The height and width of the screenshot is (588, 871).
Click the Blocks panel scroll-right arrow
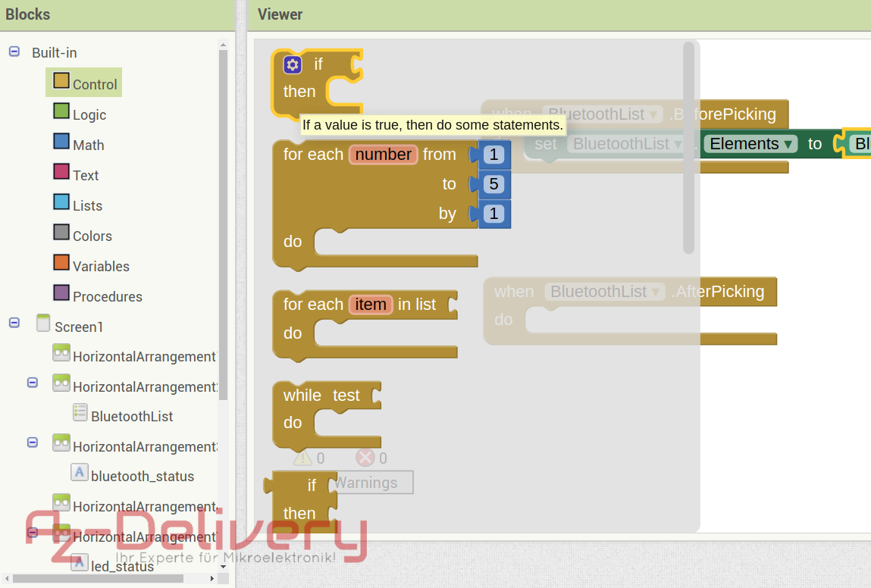pyautogui.click(x=212, y=579)
